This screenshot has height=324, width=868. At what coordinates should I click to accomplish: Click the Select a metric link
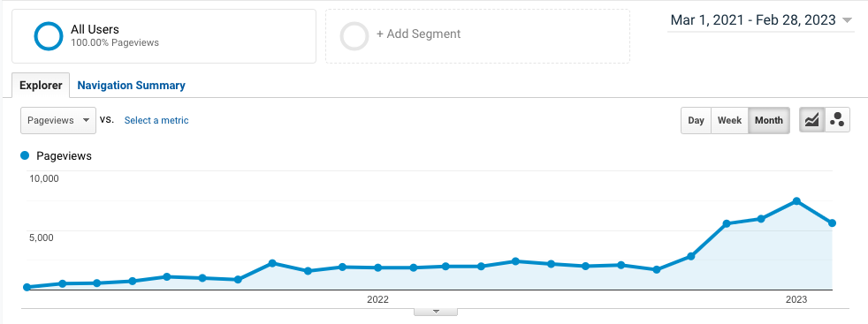(x=156, y=120)
